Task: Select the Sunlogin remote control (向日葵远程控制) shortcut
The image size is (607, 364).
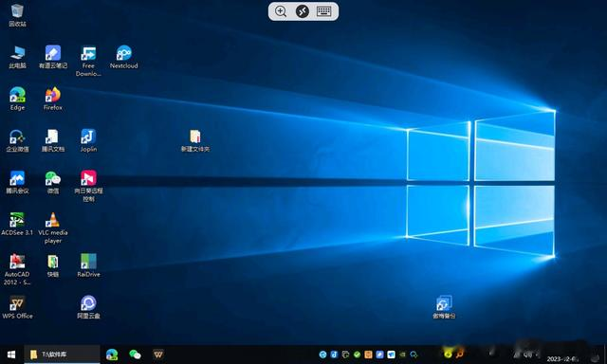Action: [x=88, y=186]
